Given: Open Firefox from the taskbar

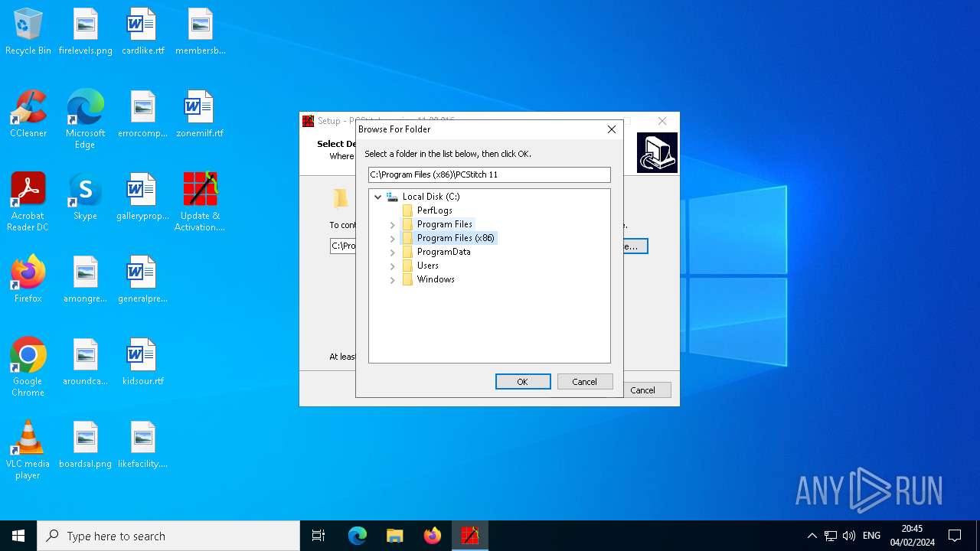Looking at the screenshot, I should 433,536.
